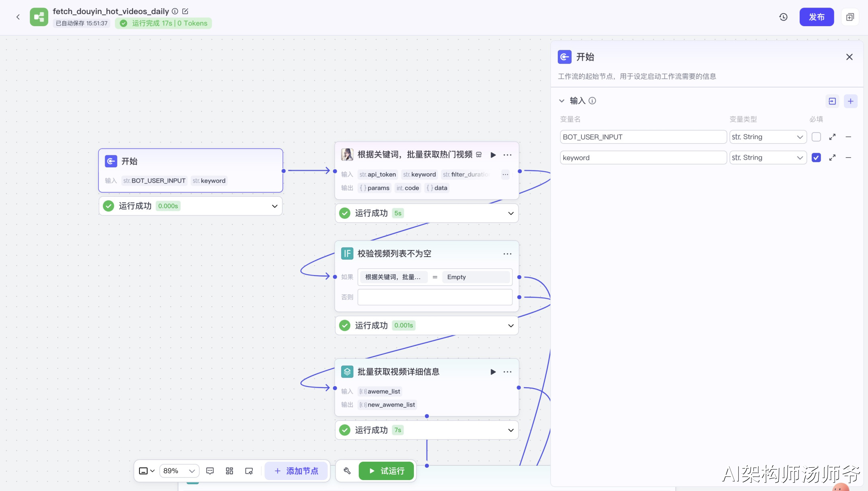Click the edit workflow name pencil icon
The image size is (868, 491).
click(185, 11)
